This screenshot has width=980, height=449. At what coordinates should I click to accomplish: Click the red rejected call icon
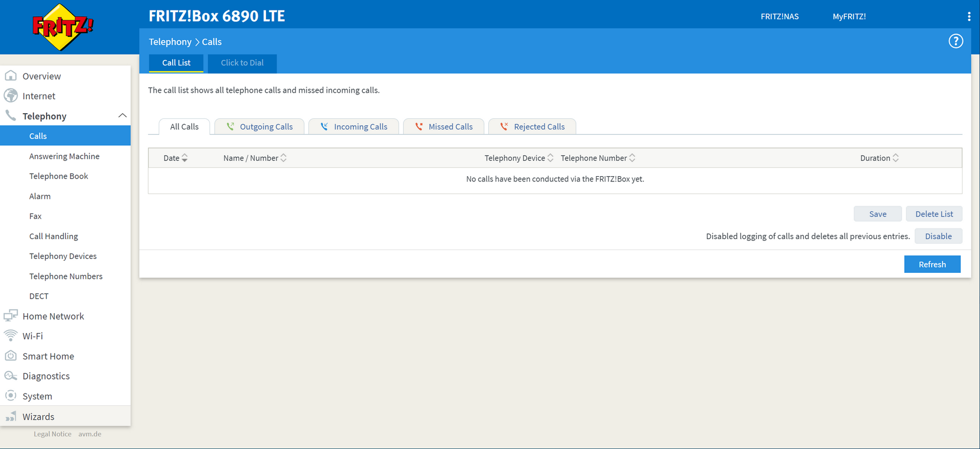point(504,127)
